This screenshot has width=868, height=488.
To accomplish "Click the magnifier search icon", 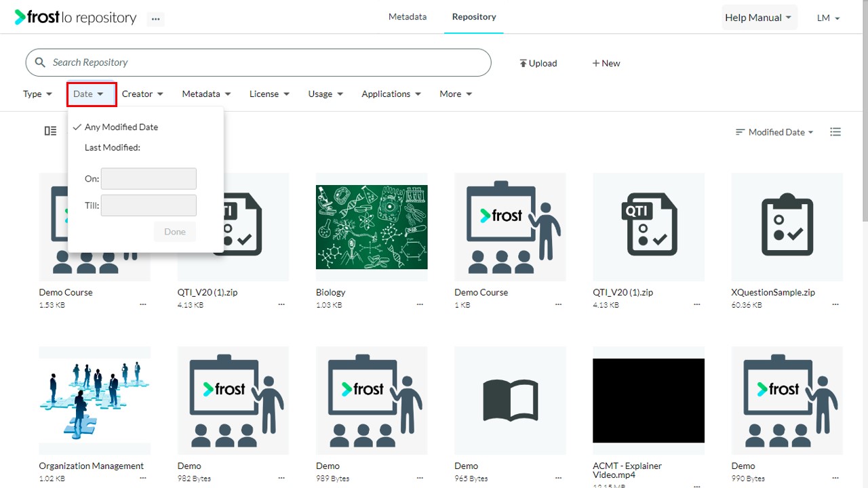I will pos(40,62).
